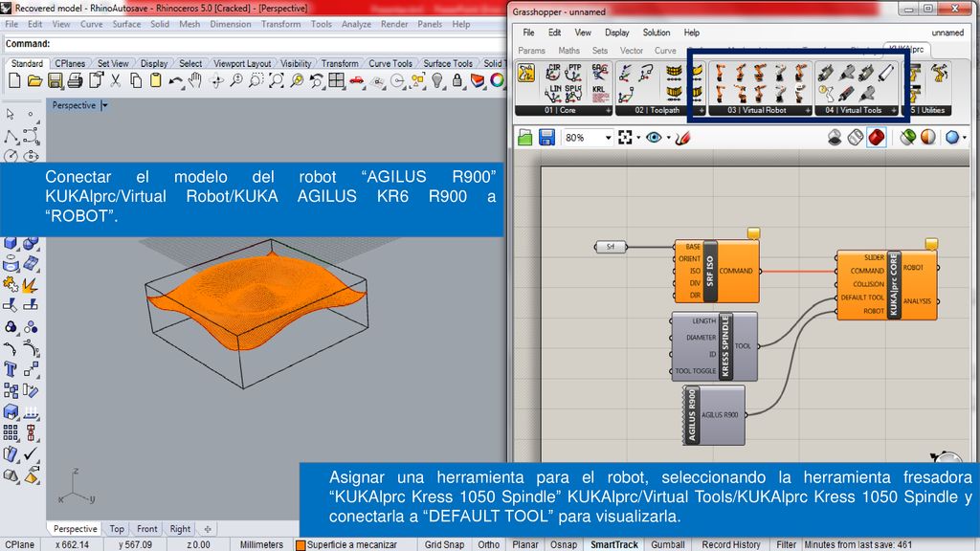
Task: Click the Grasshopper open file green icon
Action: pyautogui.click(x=525, y=138)
